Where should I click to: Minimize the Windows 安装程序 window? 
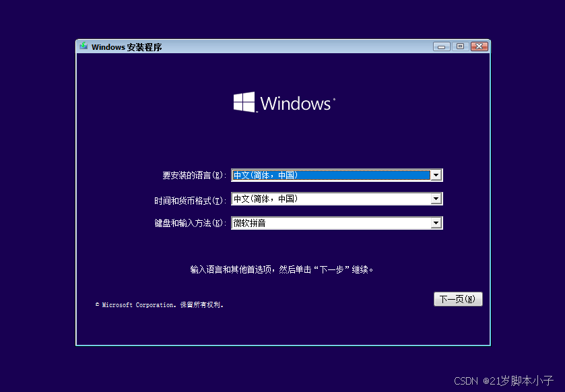(441, 46)
